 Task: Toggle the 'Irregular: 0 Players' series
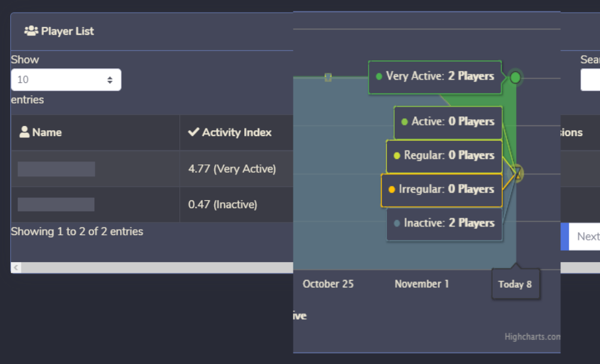click(x=442, y=189)
